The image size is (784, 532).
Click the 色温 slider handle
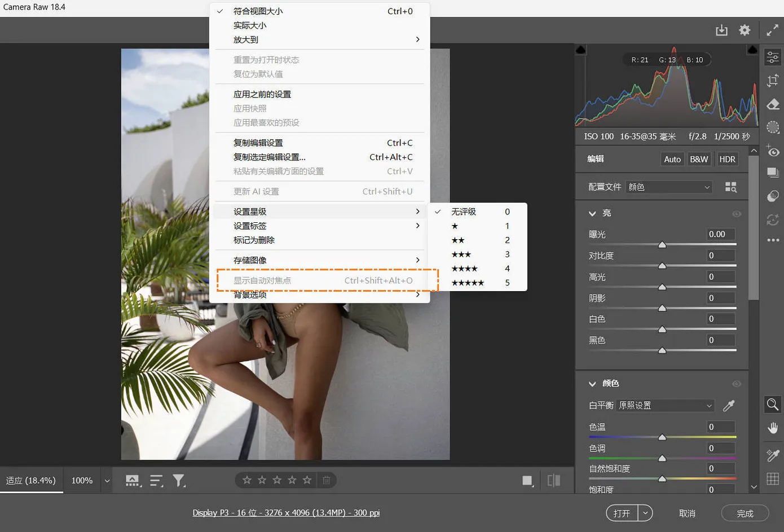662,437
